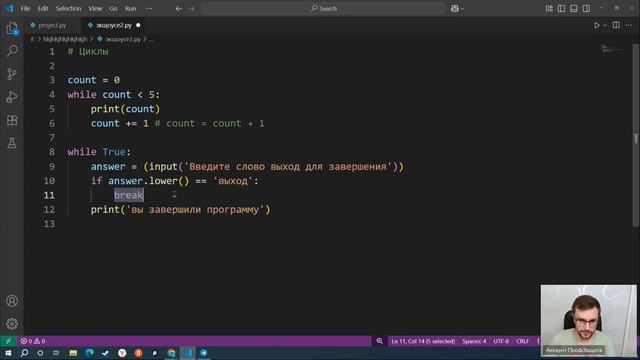Click the string 'вы завершили программу'
This screenshot has width=640, height=360.
tap(195, 210)
